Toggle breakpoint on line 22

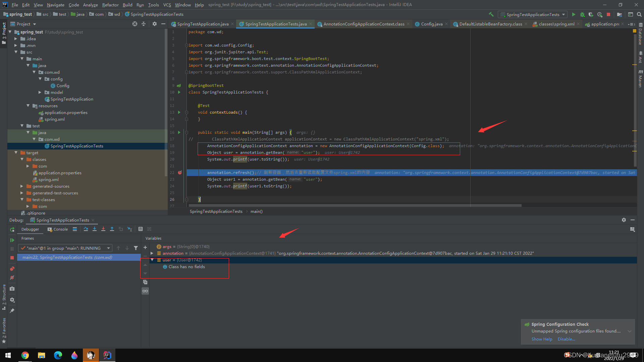[180, 173]
